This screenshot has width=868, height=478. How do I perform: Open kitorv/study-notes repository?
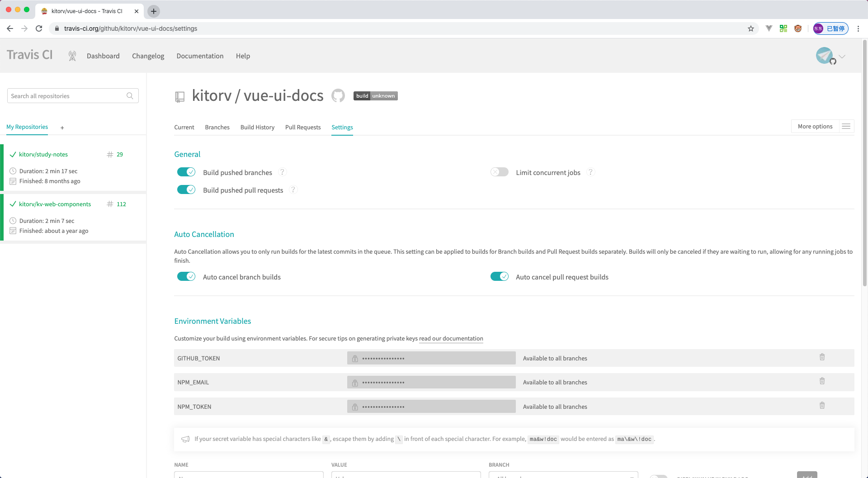43,155
